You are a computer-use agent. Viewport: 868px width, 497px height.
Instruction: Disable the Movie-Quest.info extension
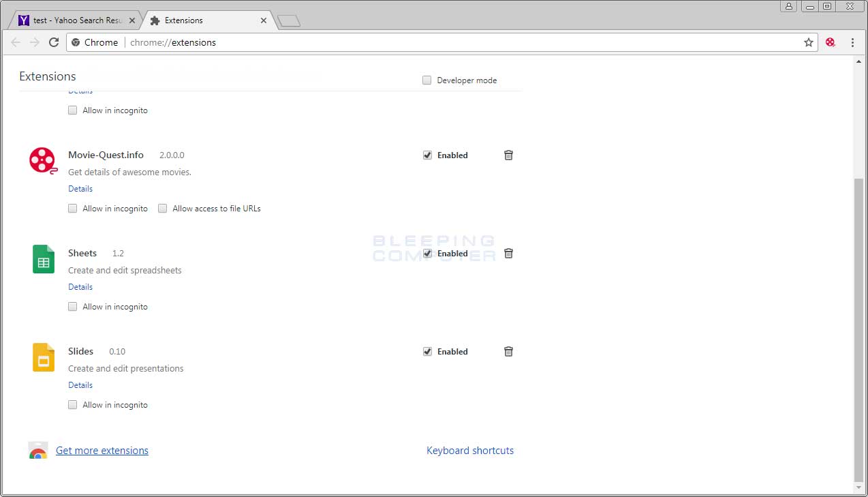427,155
